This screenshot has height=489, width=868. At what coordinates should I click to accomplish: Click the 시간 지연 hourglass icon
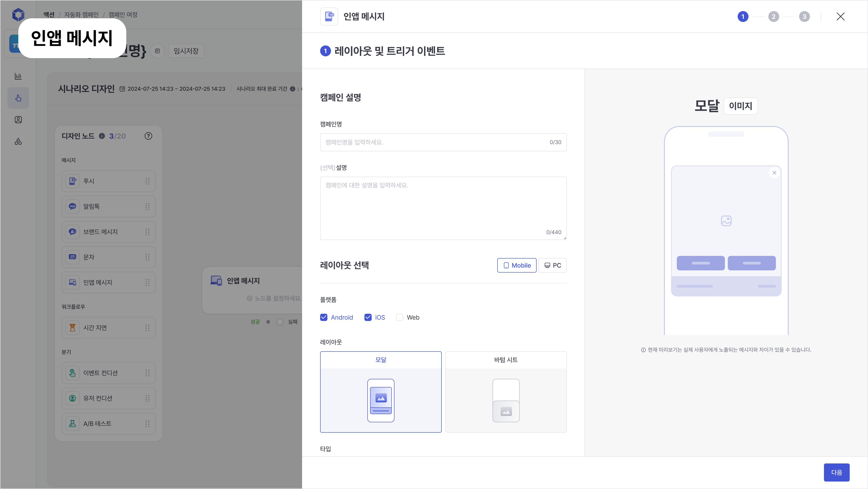pyautogui.click(x=73, y=328)
